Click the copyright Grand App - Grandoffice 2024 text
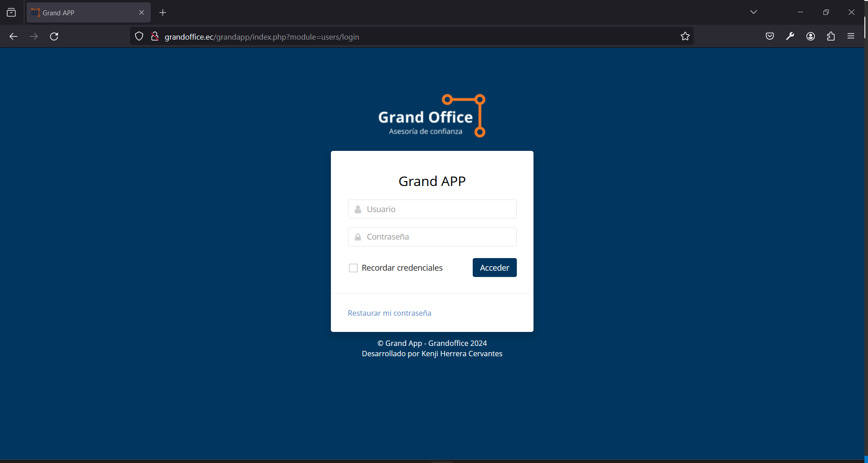Image resolution: width=868 pixels, height=463 pixels. [432, 343]
